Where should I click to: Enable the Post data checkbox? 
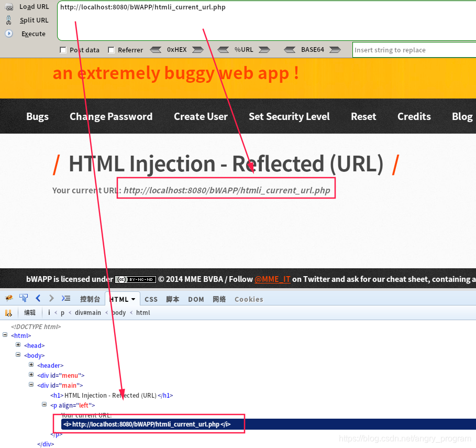[x=63, y=50]
